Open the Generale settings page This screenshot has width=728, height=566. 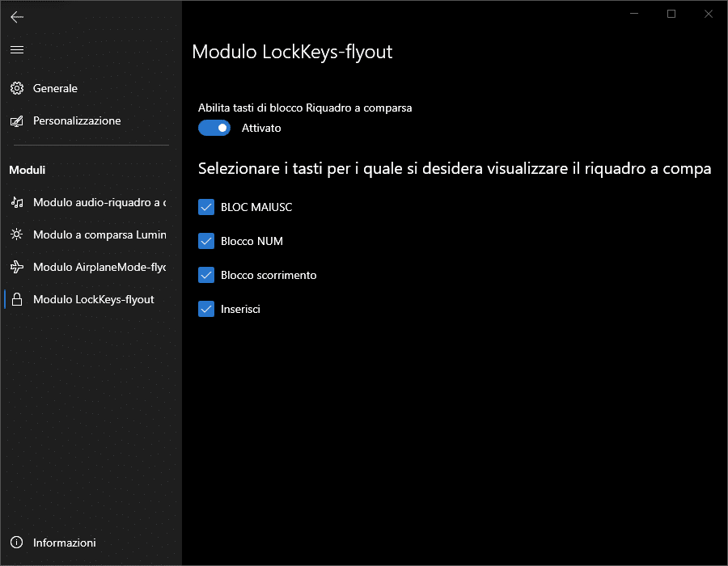[x=55, y=88]
